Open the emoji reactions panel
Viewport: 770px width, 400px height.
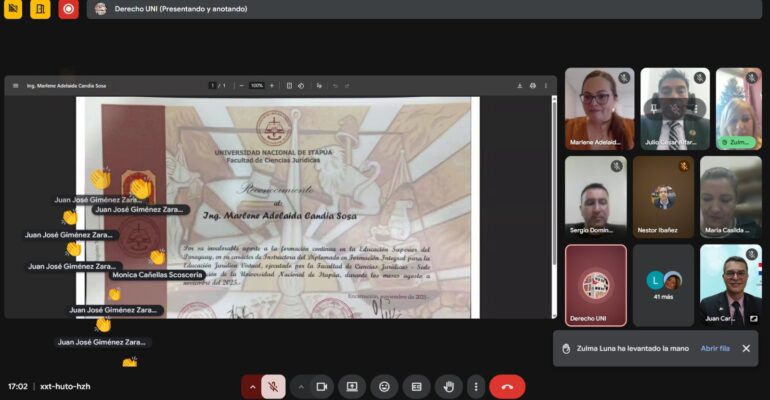(384, 387)
